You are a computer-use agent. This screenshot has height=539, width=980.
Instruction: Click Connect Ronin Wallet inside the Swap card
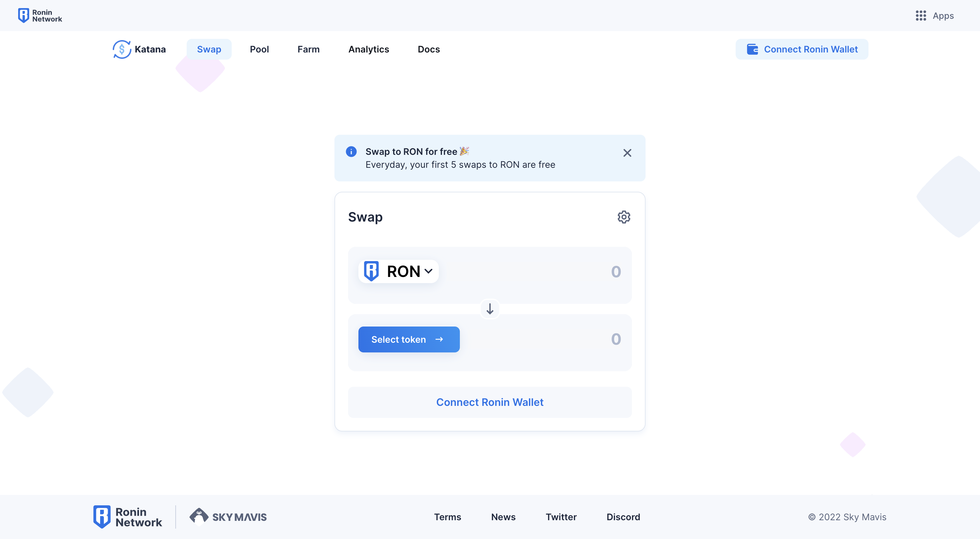pos(490,402)
